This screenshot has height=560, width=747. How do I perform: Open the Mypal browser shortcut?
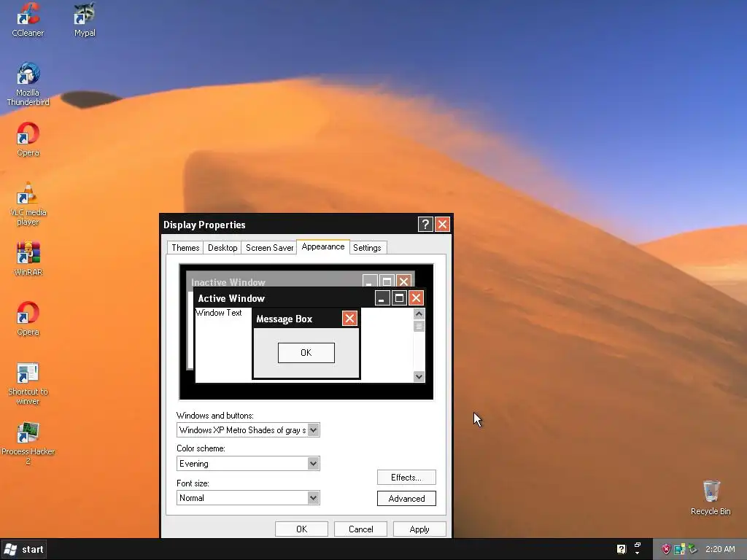pos(85,20)
